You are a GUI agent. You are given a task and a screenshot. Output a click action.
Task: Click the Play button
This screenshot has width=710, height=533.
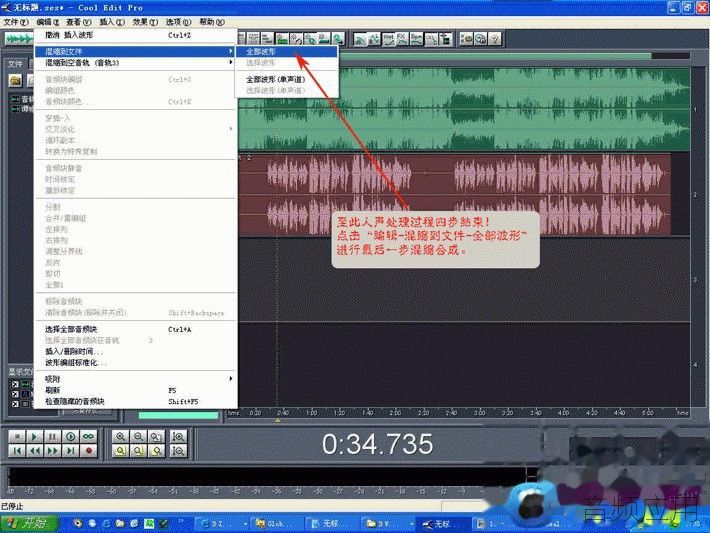tap(34, 437)
